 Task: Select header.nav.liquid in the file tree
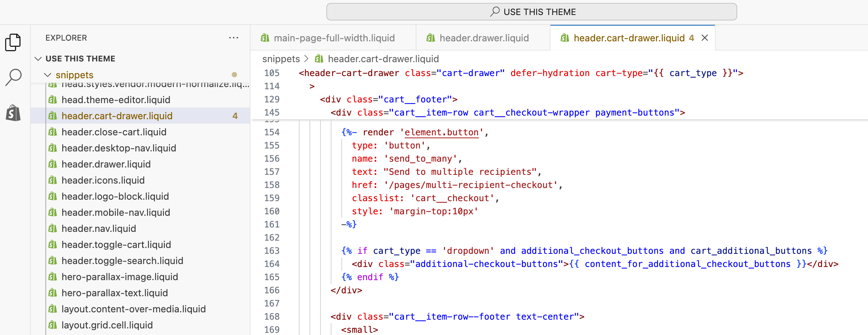[99, 228]
